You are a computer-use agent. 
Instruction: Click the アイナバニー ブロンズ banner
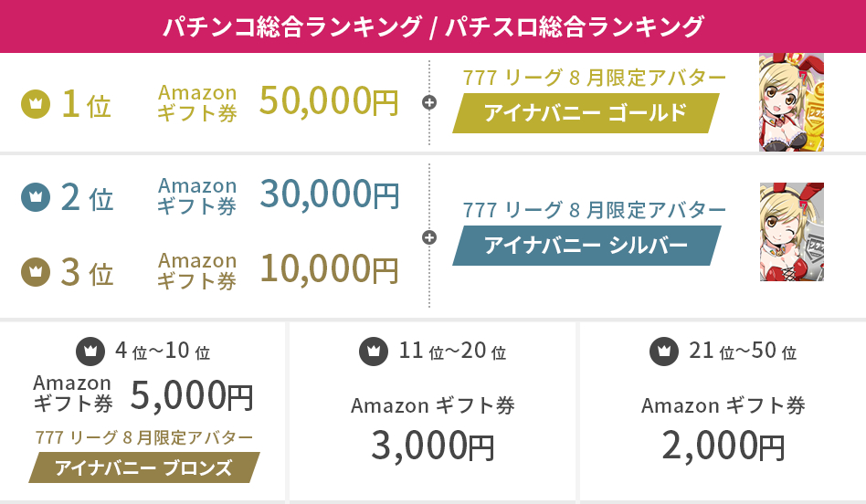(x=143, y=468)
